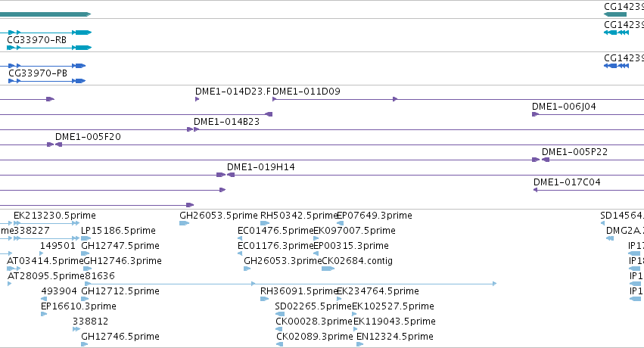Click the RH50342.5prime feature arrow
The height and width of the screenshot is (348, 644).
(x=265, y=223)
